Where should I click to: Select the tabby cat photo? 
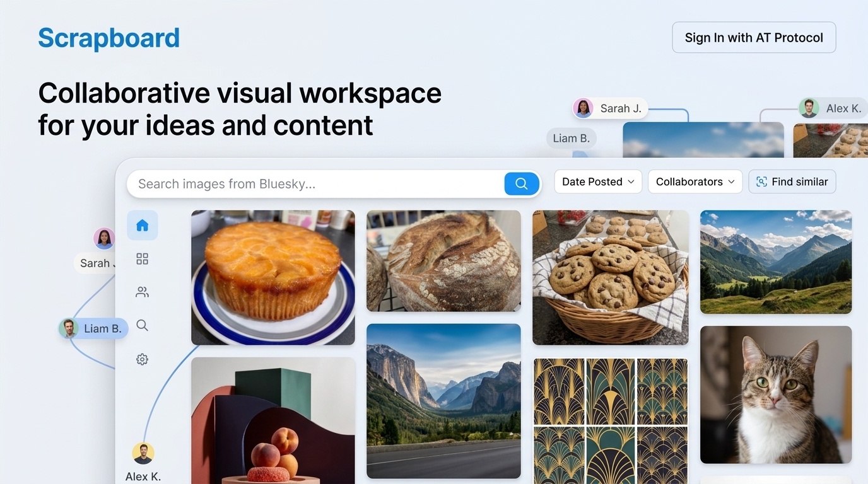click(x=775, y=395)
